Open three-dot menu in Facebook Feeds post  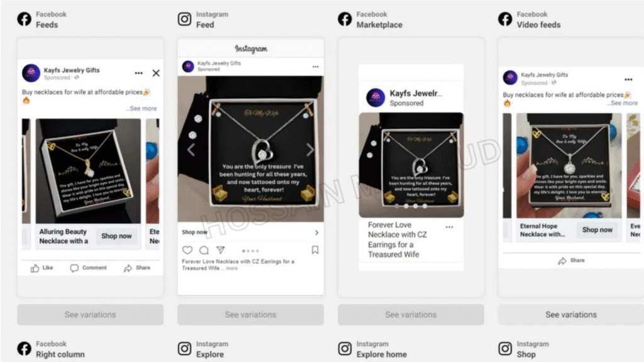click(x=139, y=73)
